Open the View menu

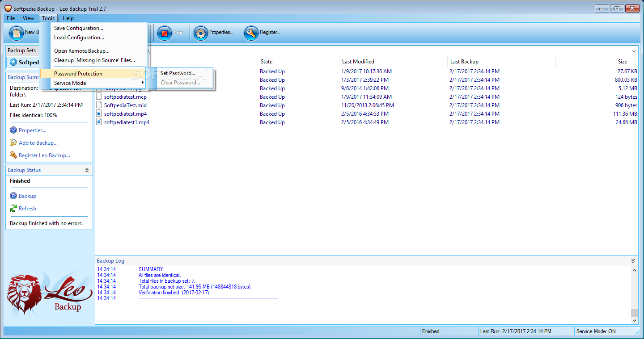(x=29, y=18)
